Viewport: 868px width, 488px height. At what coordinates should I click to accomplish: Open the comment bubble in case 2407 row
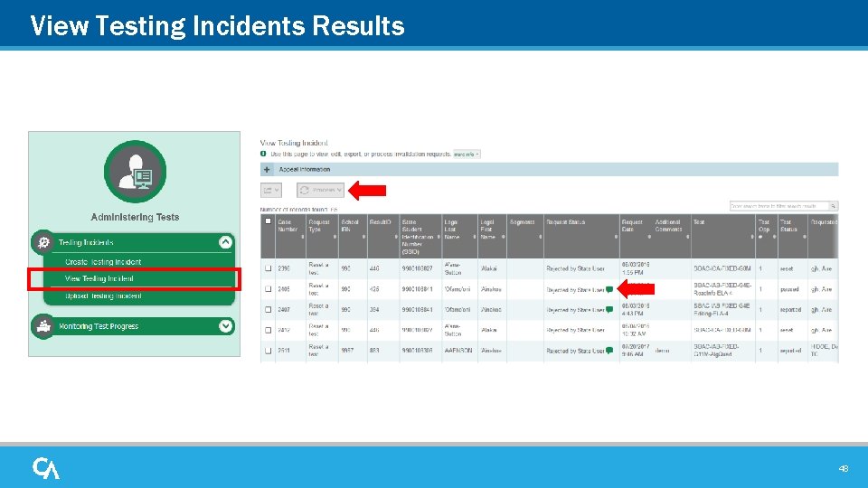(x=609, y=310)
